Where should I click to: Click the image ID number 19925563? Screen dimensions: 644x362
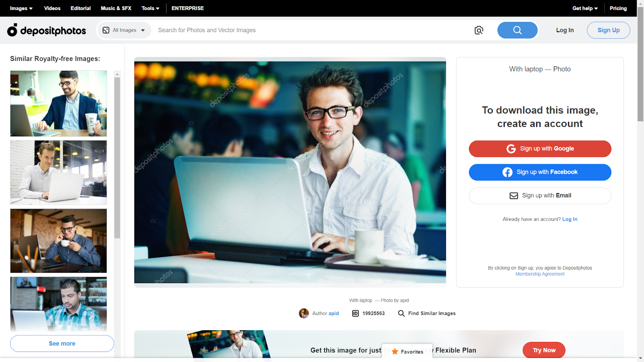[x=374, y=313]
